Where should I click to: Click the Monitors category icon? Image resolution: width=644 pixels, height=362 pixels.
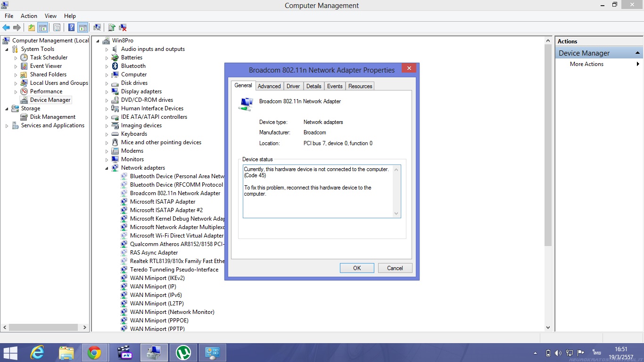(115, 159)
